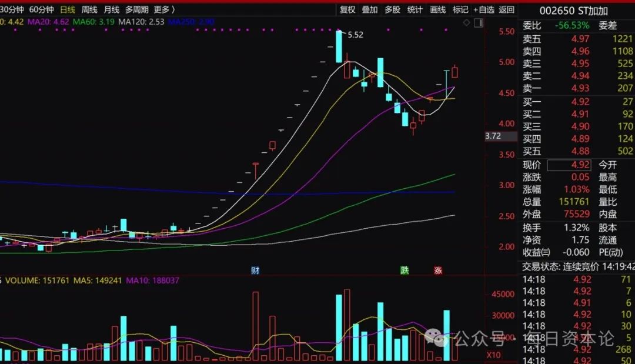Open the 复权 price adjustment menu

pyautogui.click(x=347, y=9)
